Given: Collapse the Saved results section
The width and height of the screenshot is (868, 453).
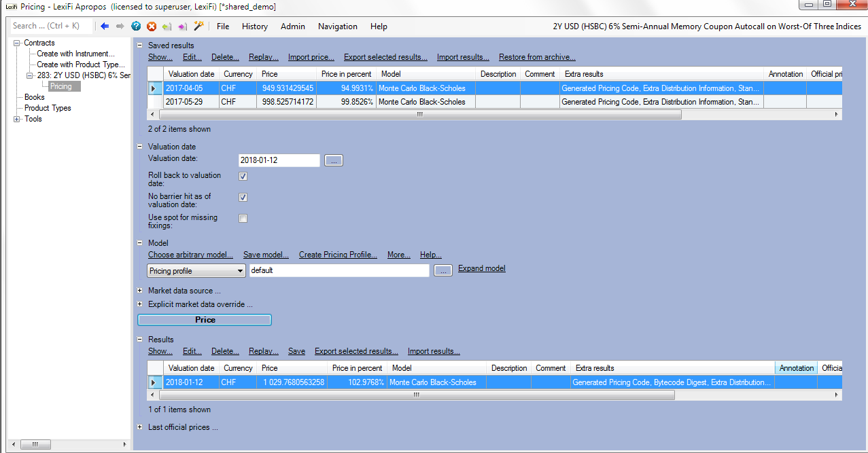Looking at the screenshot, I should [x=140, y=46].
